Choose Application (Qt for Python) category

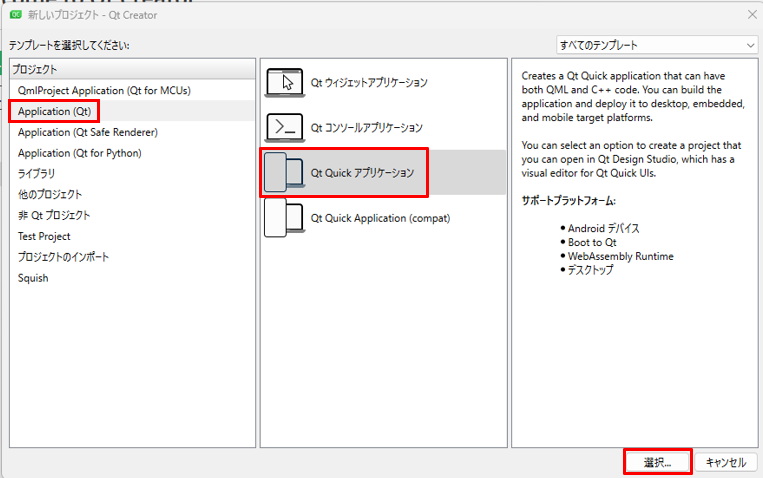(80, 153)
